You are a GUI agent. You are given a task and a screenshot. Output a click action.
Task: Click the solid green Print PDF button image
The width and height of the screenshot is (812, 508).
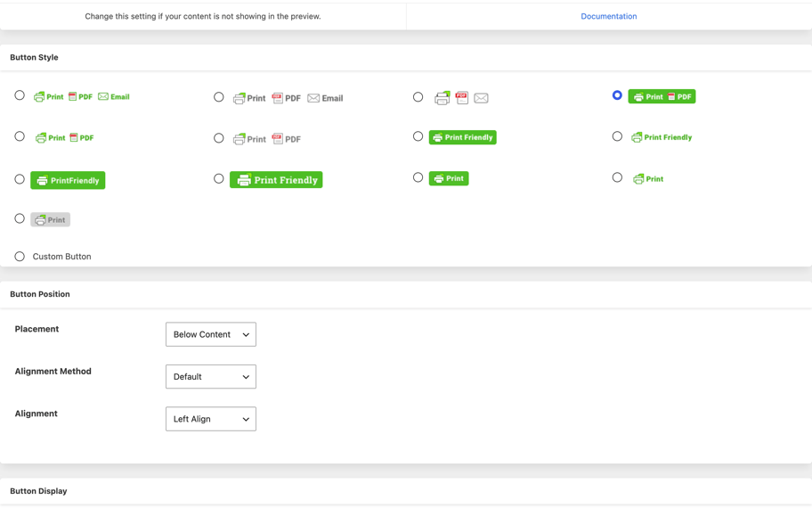point(662,96)
